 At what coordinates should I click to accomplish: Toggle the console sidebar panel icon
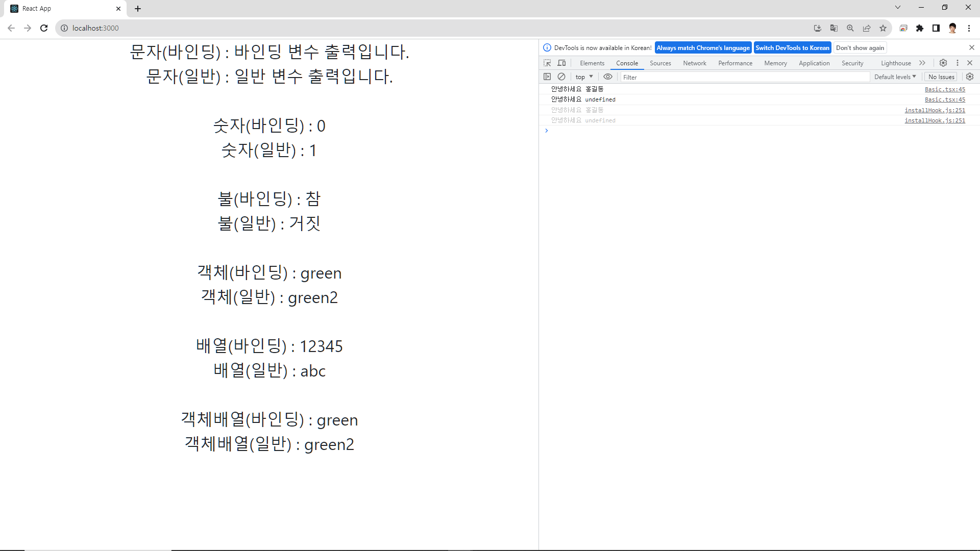click(547, 77)
